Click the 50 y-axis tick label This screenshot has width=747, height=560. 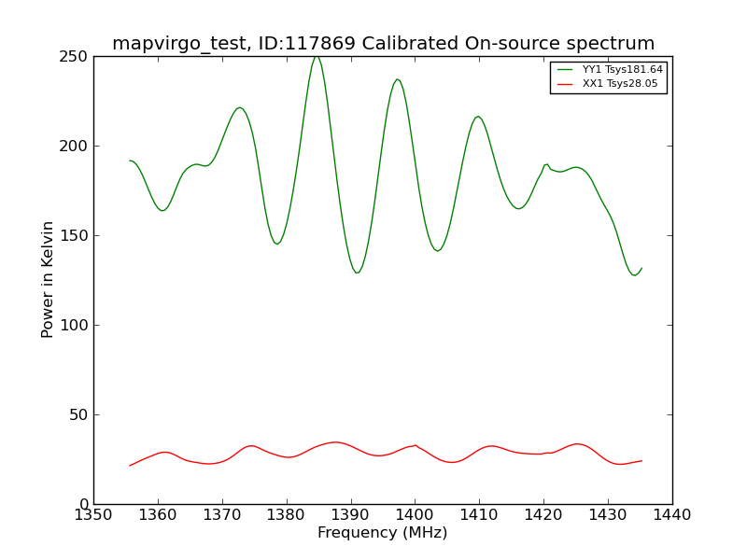(x=78, y=414)
